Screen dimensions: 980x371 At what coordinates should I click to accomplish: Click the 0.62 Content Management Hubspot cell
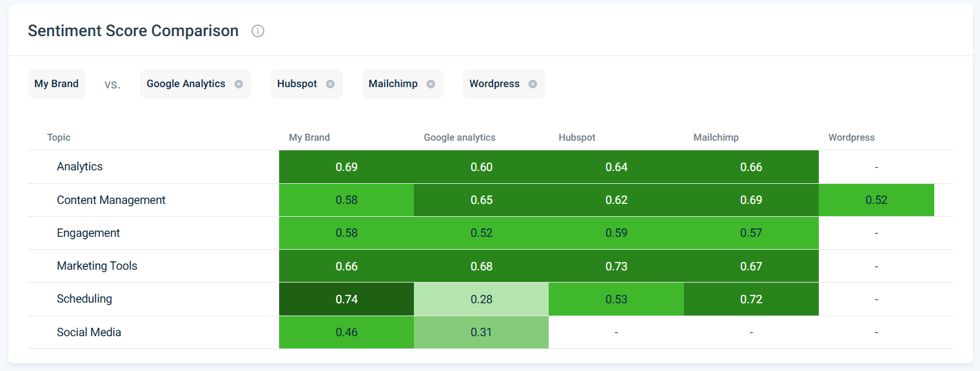pyautogui.click(x=616, y=200)
